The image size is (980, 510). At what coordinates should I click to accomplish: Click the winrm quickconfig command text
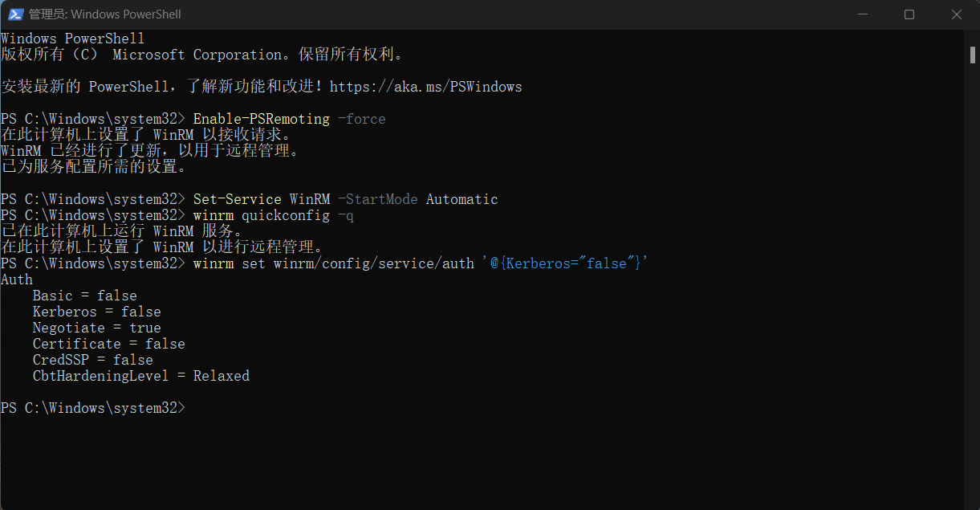click(262, 215)
